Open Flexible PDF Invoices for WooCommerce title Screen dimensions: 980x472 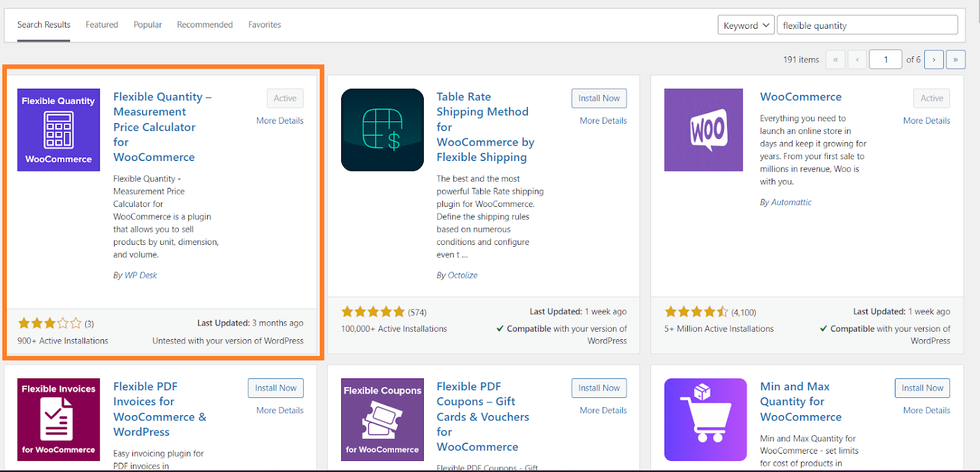tap(160, 409)
